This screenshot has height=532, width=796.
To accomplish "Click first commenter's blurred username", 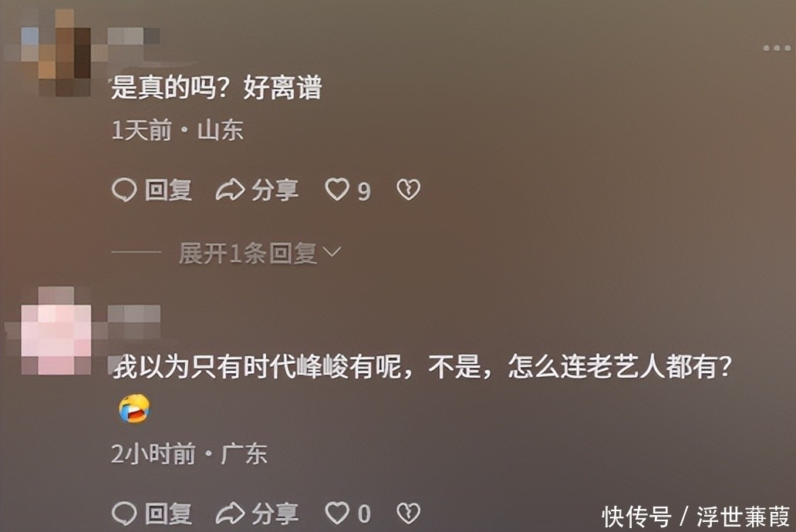I will 134,36.
